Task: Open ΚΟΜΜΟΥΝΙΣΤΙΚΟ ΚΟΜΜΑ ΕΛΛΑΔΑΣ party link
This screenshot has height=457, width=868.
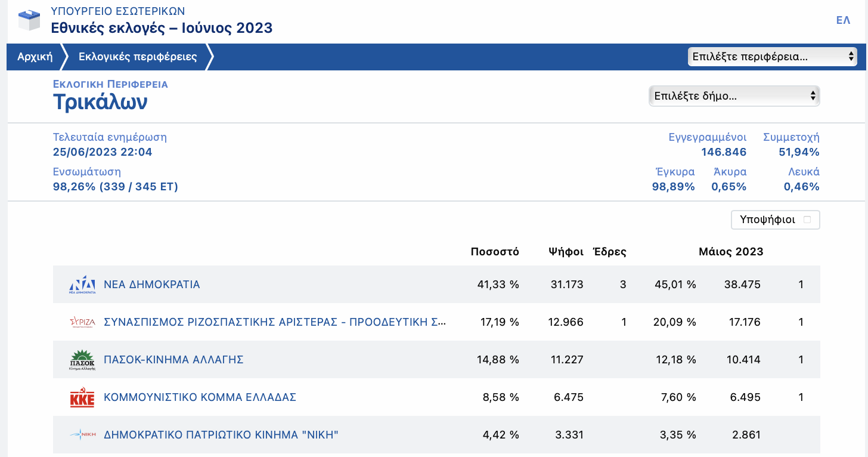Action: [200, 397]
